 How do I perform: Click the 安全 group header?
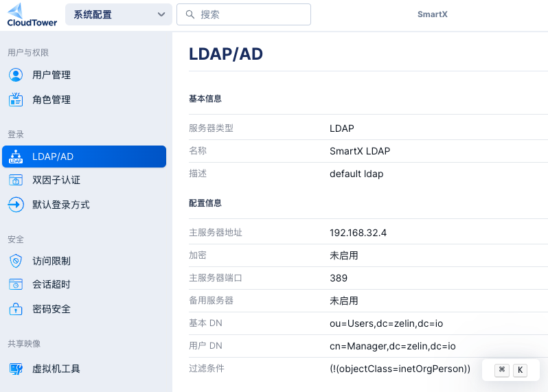(16, 240)
